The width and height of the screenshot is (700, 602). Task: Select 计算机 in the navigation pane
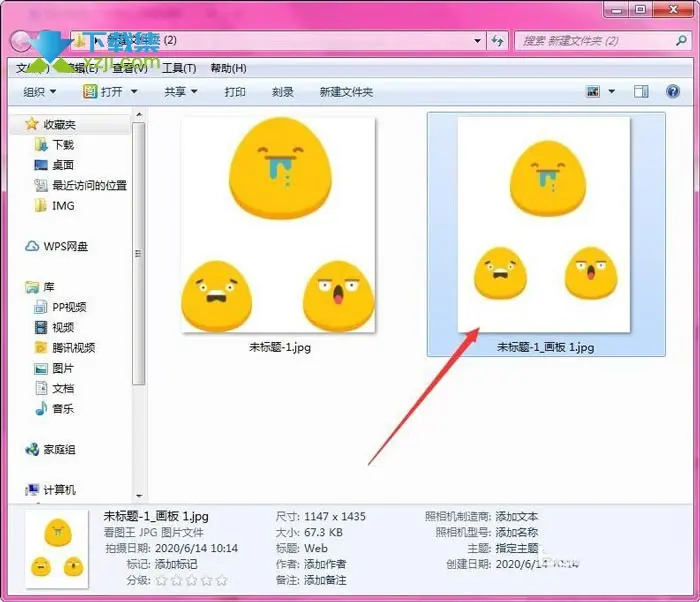59,490
